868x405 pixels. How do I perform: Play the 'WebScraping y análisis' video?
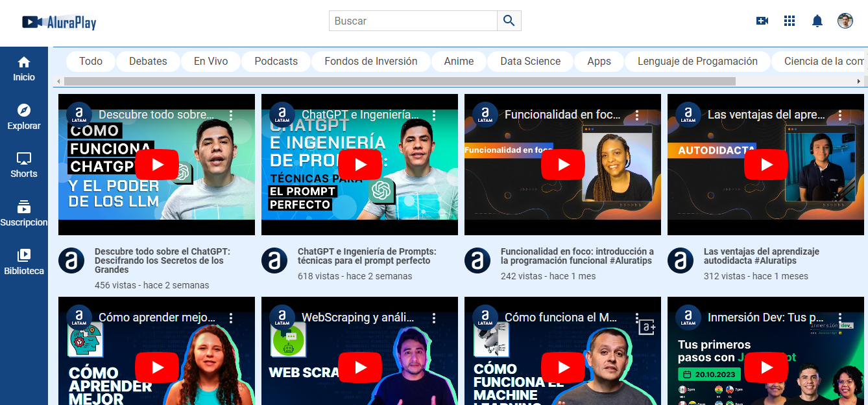point(360,367)
